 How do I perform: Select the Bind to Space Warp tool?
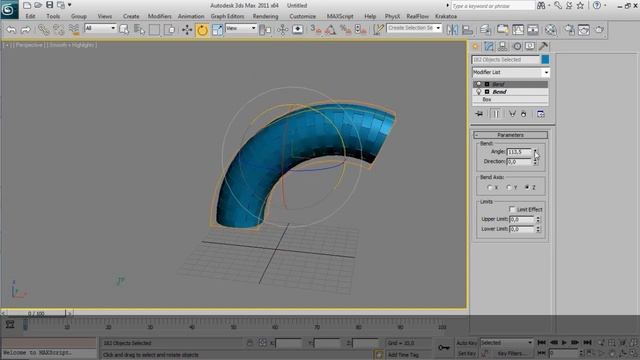[73, 29]
